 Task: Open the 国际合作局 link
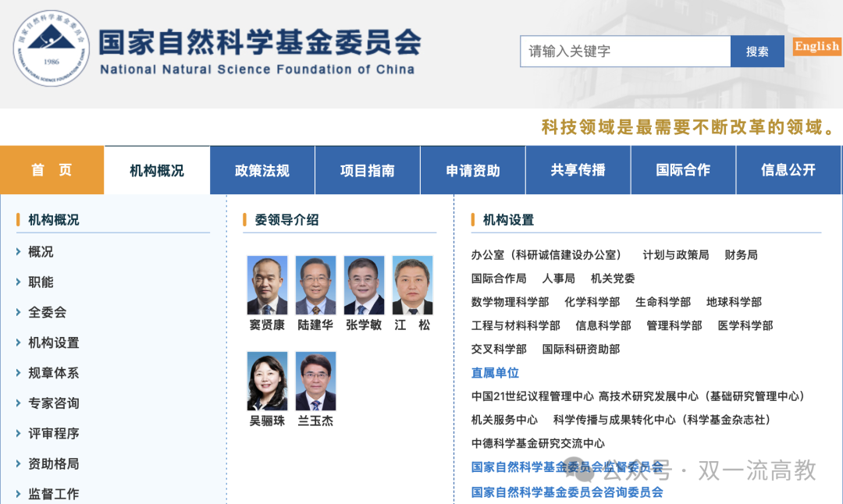coord(499,279)
